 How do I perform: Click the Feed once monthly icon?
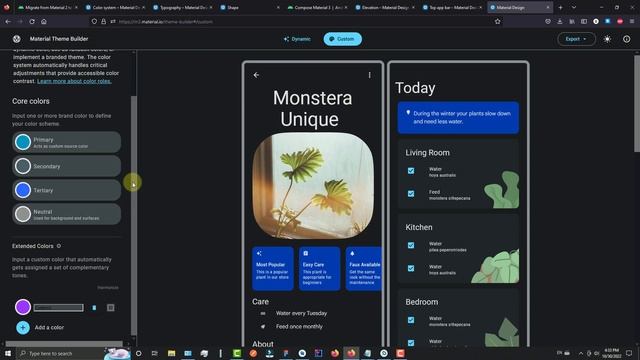[263, 327]
